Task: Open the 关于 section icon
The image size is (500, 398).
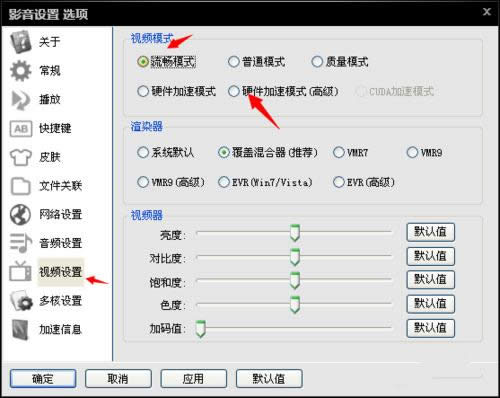Action: (21, 42)
